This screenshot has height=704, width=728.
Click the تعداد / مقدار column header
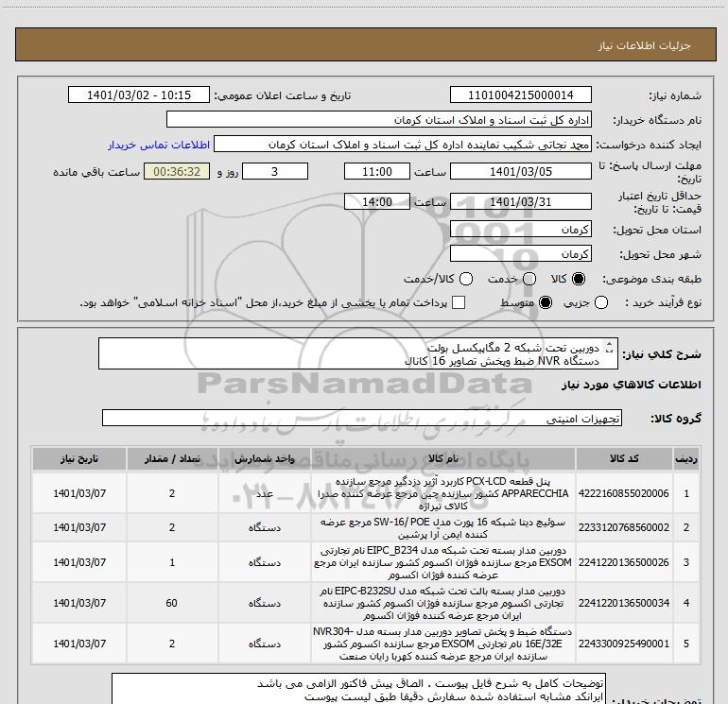tap(172, 459)
